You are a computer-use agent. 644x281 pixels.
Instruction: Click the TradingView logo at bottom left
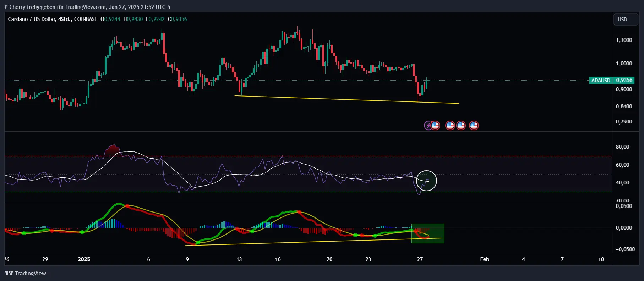[x=25, y=273]
